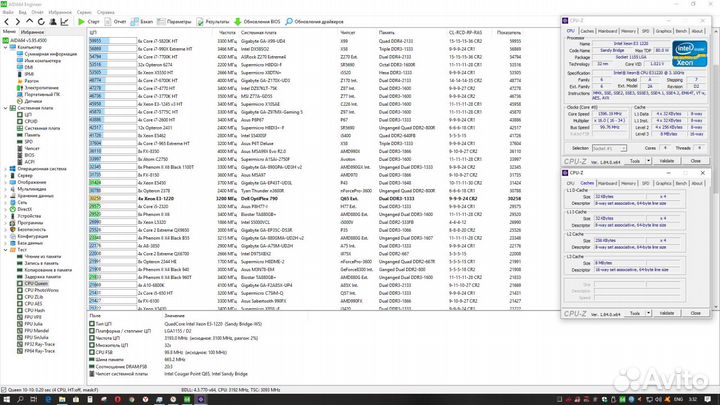Image resolution: width=720 pixels, height=405 pixels.
Task: Click Close button in lower CPU-Z window
Action: (x=695, y=313)
